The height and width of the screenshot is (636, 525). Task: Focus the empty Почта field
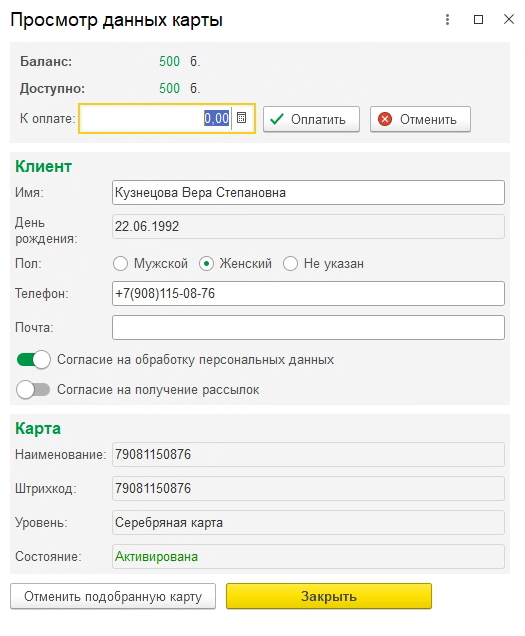[x=308, y=328]
